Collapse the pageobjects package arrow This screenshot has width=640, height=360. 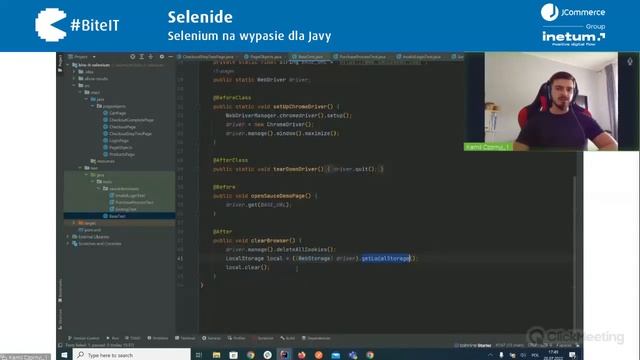coord(93,106)
